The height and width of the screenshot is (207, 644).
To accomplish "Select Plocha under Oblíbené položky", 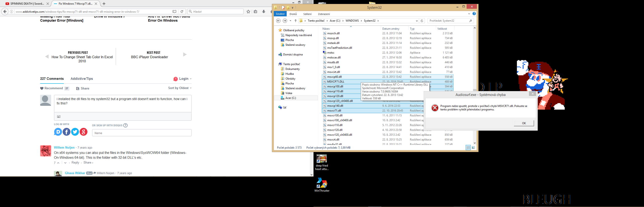I will pos(289,40).
